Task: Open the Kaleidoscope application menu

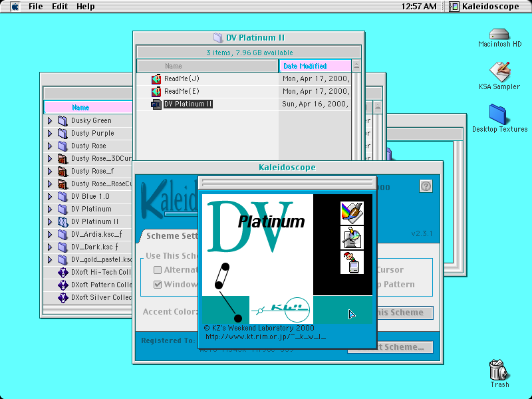Action: (485, 7)
